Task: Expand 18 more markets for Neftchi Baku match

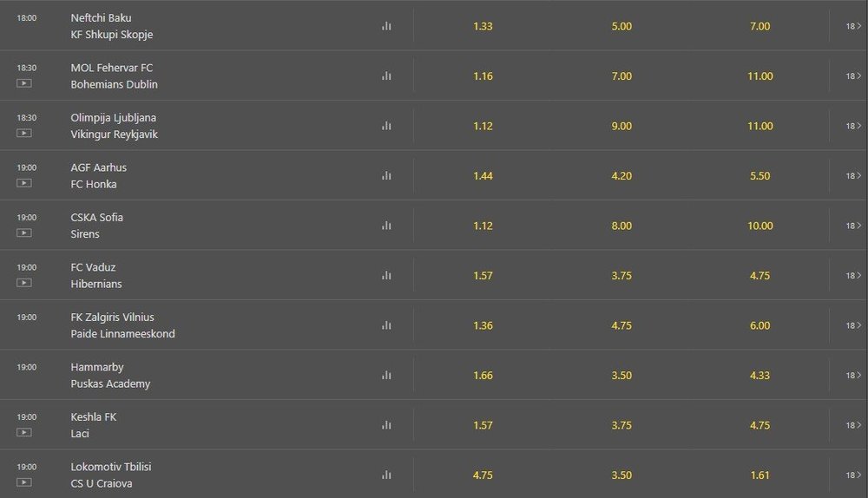Action: point(853,26)
